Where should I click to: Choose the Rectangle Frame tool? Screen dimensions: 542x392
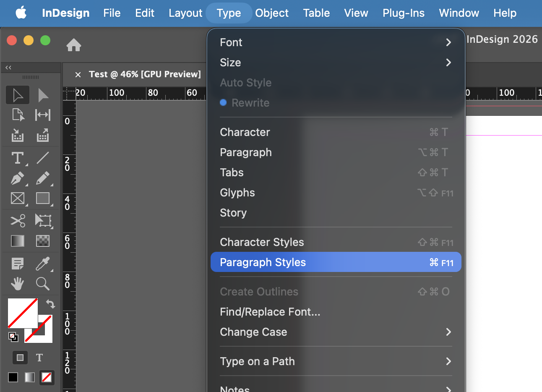coord(18,198)
